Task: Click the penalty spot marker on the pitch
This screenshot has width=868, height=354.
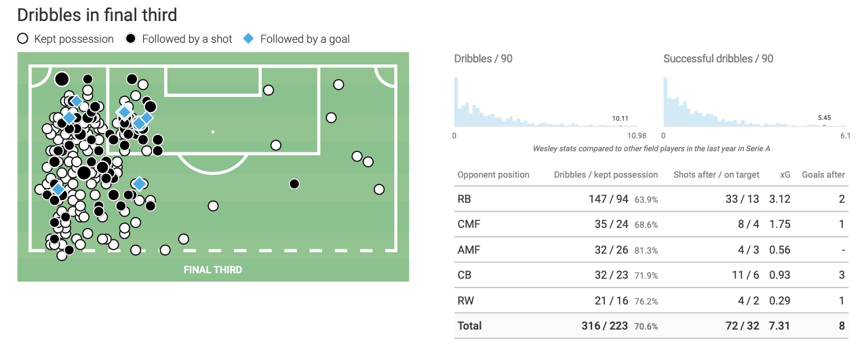Action: (x=213, y=132)
